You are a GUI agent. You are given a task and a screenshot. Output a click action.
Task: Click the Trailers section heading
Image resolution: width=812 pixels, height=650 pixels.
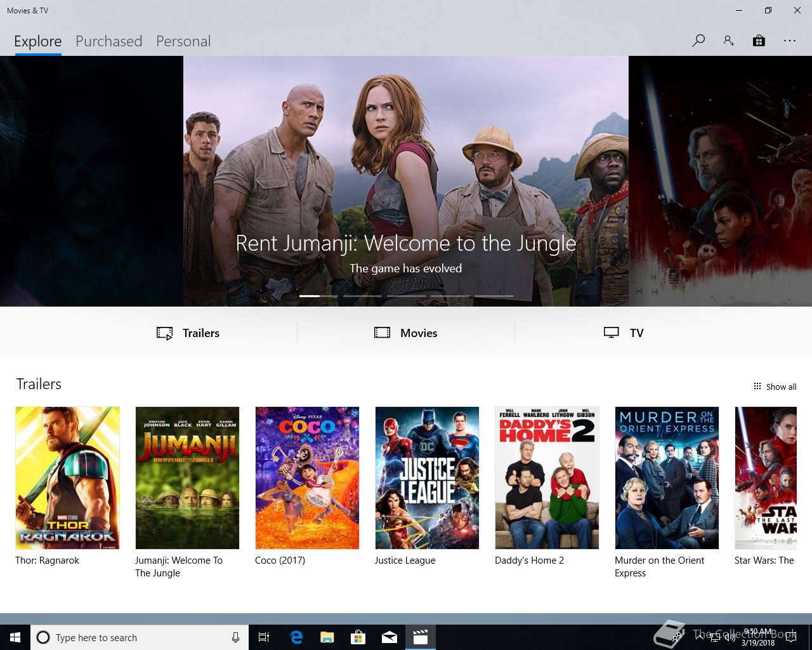coord(39,384)
